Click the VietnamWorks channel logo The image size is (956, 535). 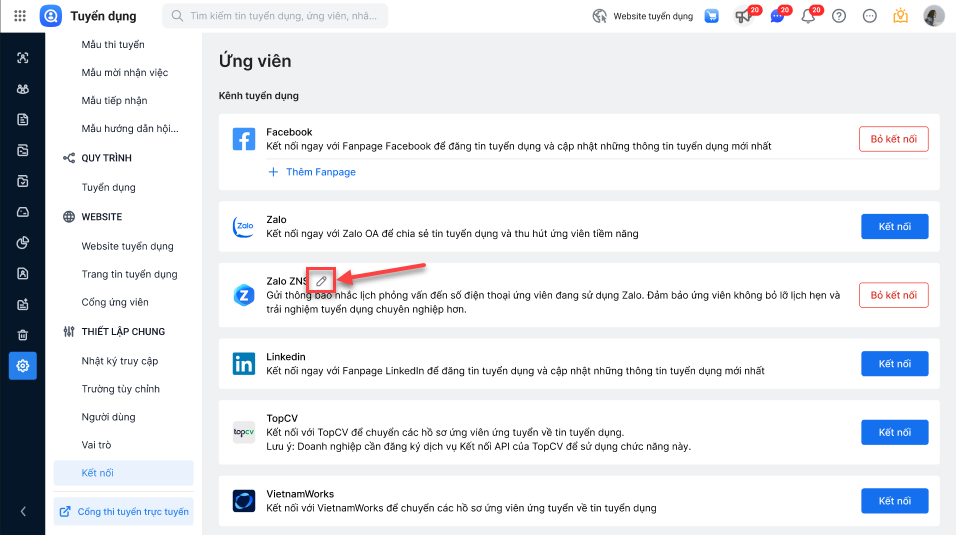(x=244, y=501)
